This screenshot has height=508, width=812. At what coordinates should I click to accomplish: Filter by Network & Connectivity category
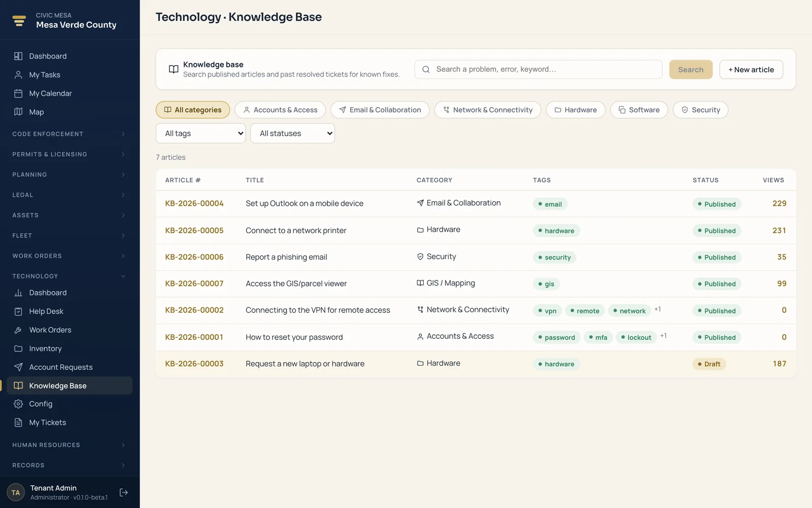coord(488,110)
